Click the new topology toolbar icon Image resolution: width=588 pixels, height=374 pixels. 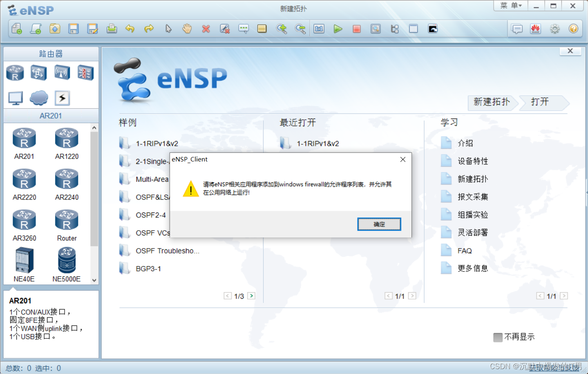pyautogui.click(x=16, y=29)
